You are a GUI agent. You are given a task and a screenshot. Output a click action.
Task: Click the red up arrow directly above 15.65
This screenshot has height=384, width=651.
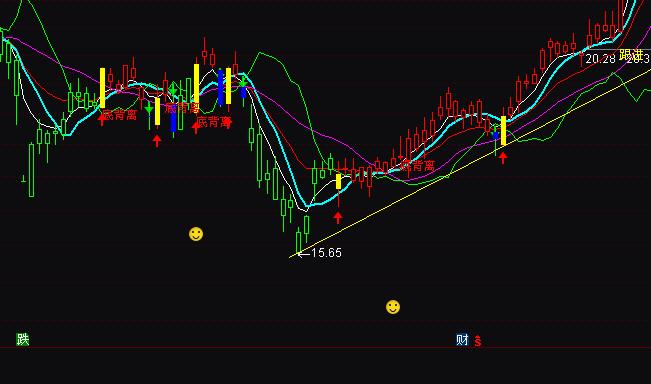point(338,218)
